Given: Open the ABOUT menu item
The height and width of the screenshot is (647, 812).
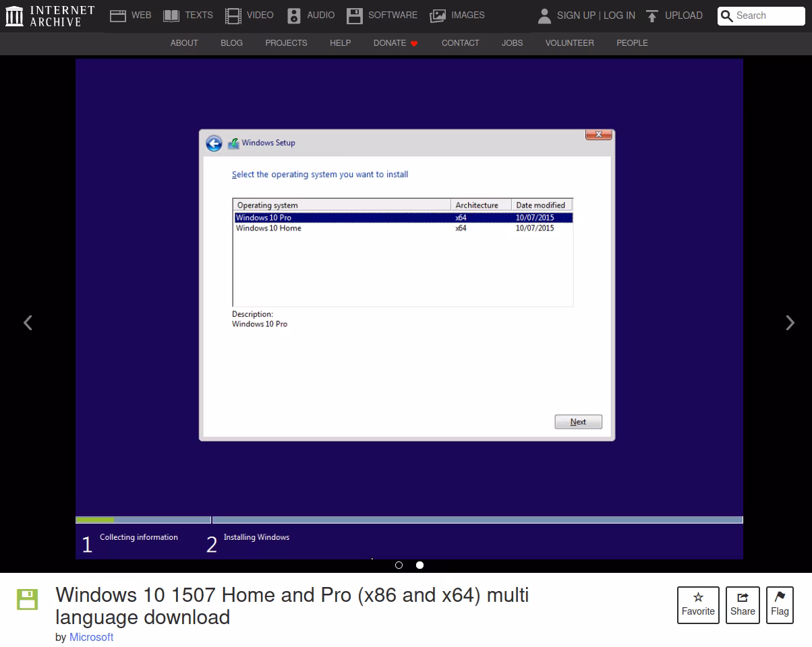Looking at the screenshot, I should (184, 43).
